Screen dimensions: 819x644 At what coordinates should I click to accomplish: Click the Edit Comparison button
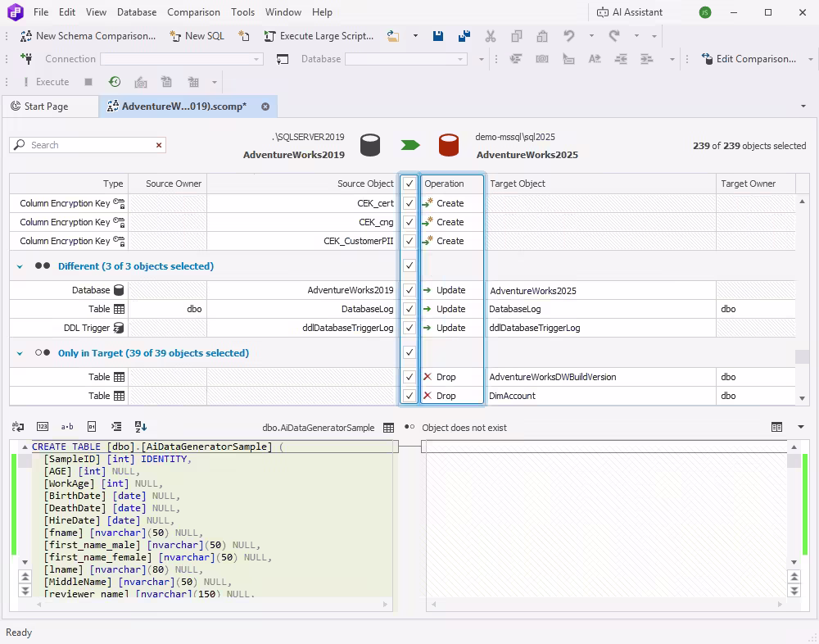(x=749, y=59)
